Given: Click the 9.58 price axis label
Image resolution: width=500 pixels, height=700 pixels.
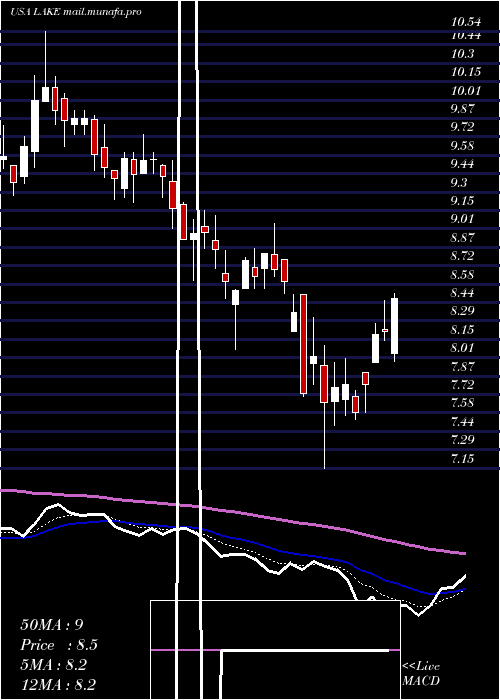Looking at the screenshot, I should click(x=462, y=146).
